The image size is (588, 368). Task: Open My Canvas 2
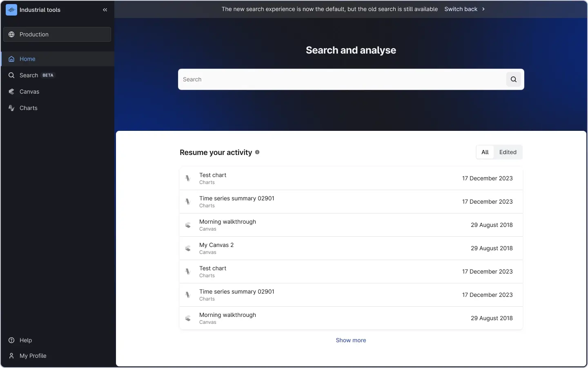[x=351, y=248]
